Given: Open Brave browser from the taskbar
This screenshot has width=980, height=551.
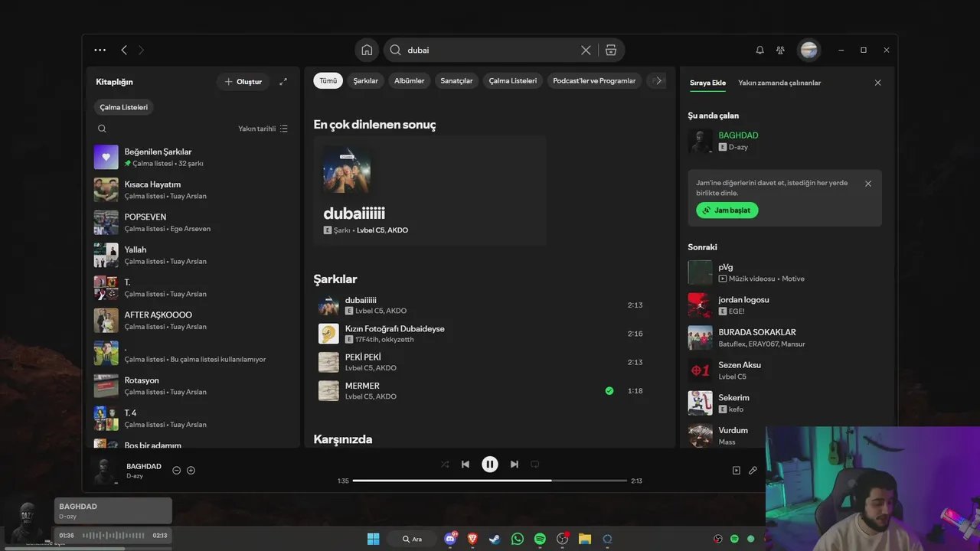Looking at the screenshot, I should click(x=472, y=539).
